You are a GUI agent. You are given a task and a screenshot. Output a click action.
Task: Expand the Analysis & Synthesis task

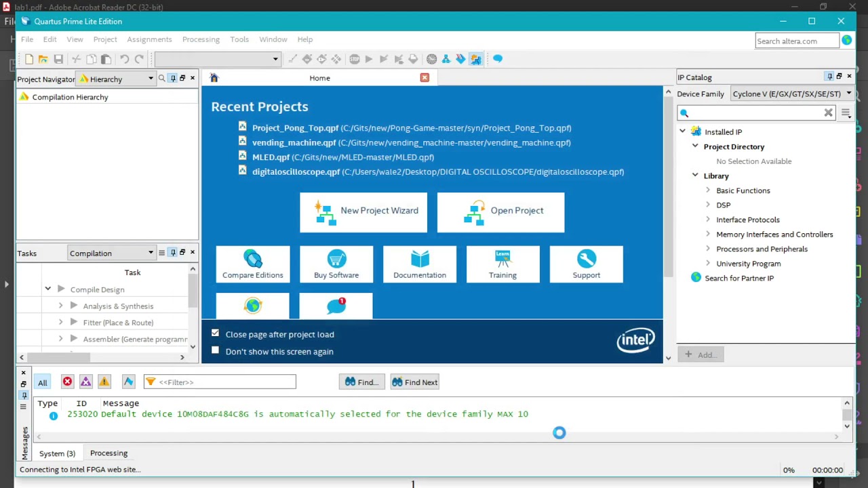(60, 306)
